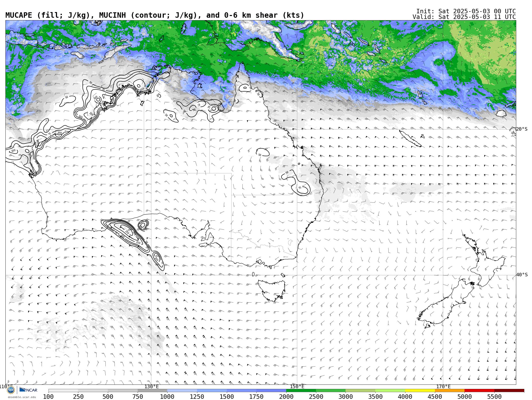532x400 pixels.
Task: Click the yellow 4000–4500 colorbar segment
Action: click(x=420, y=391)
